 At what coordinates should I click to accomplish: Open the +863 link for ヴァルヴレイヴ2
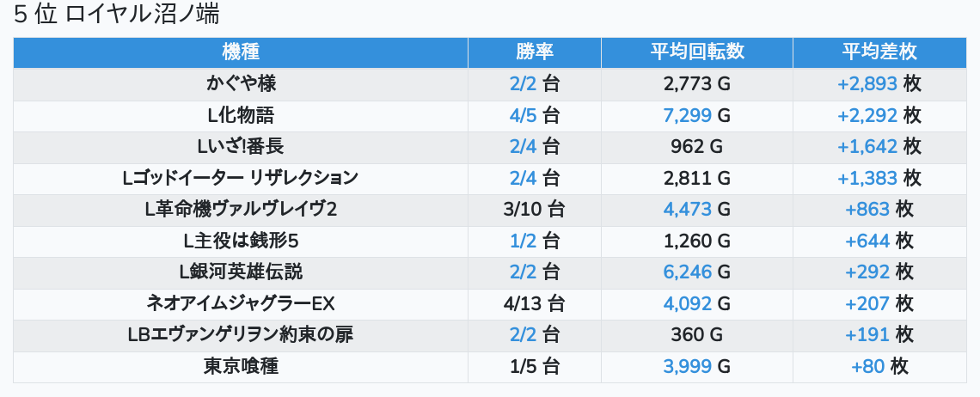pos(867,210)
